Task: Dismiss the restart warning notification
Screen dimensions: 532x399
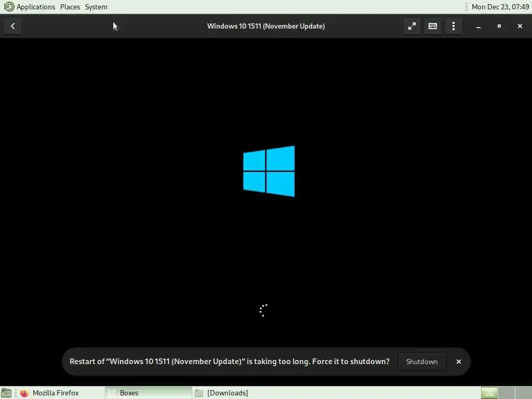Action: pos(459,362)
